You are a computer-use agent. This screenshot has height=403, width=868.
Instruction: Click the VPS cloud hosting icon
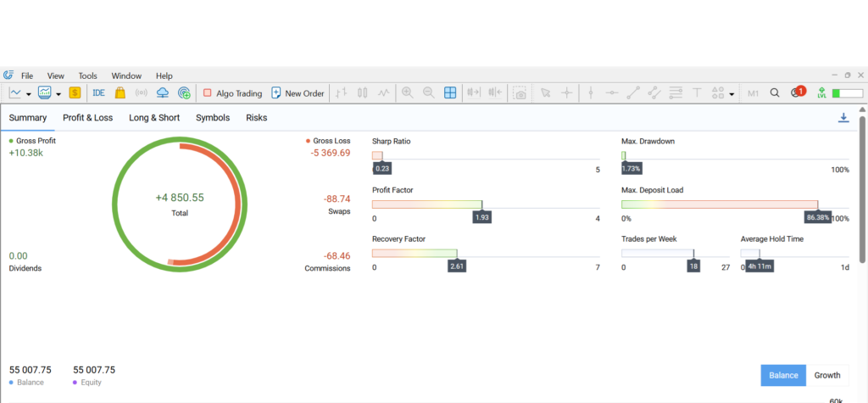tap(163, 93)
